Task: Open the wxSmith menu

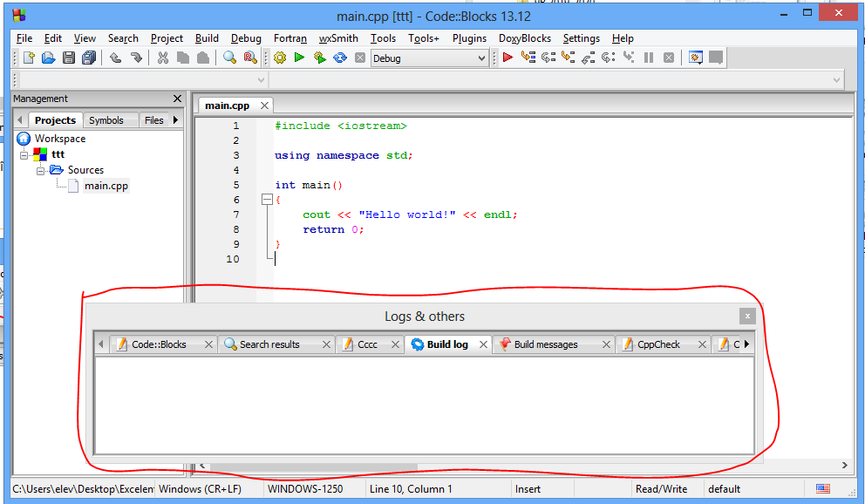Action: pyautogui.click(x=338, y=38)
